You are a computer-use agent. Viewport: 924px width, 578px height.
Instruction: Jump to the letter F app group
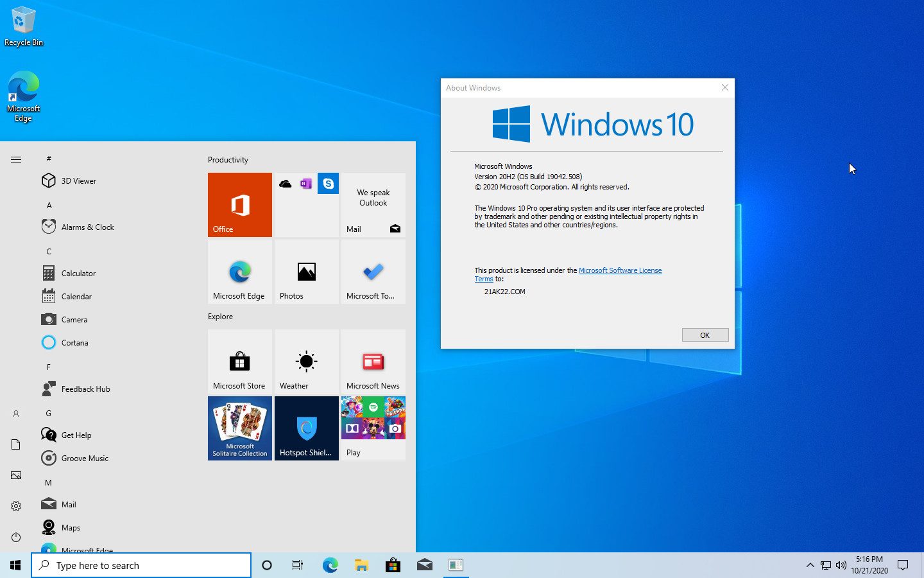49,367
